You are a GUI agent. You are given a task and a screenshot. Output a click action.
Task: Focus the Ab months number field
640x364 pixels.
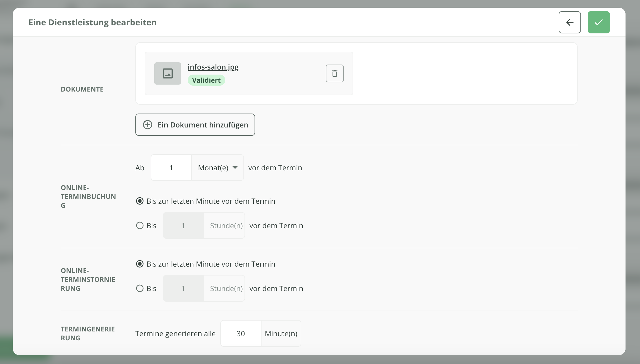coord(171,168)
